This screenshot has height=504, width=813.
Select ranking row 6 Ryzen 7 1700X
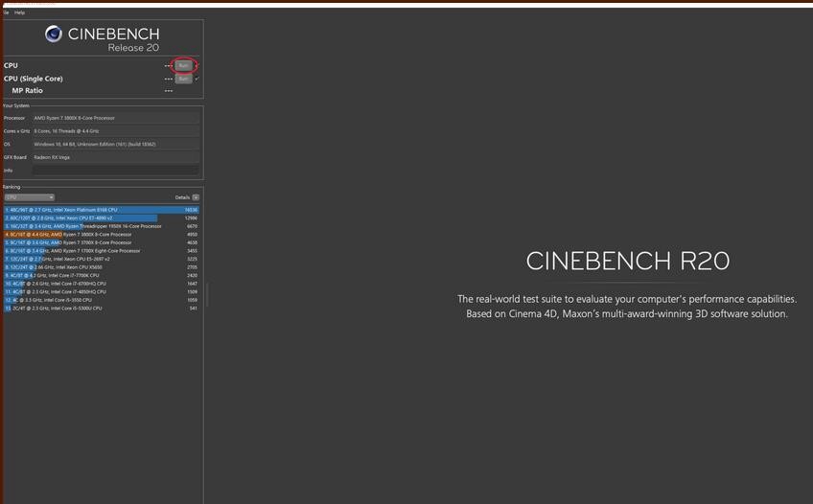click(102, 251)
